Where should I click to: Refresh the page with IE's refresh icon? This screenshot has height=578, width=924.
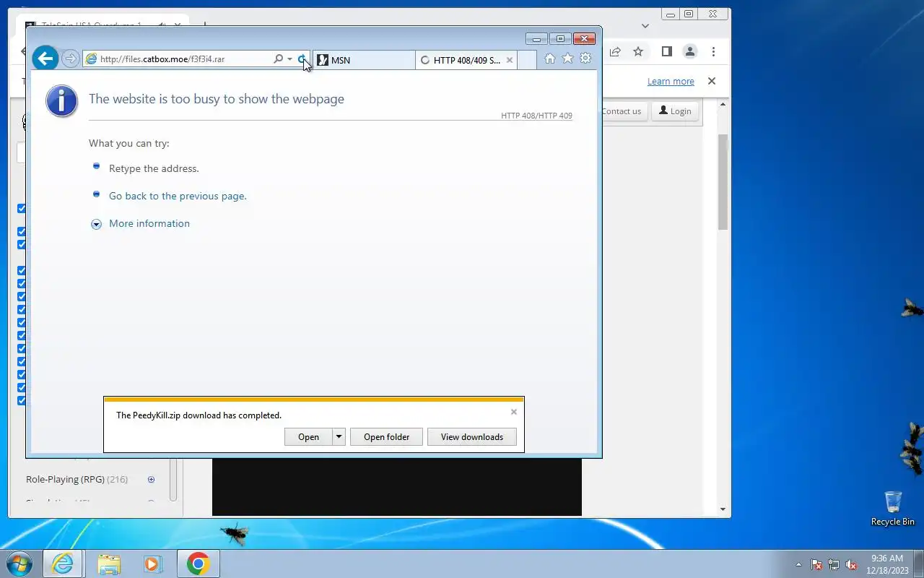click(302, 59)
